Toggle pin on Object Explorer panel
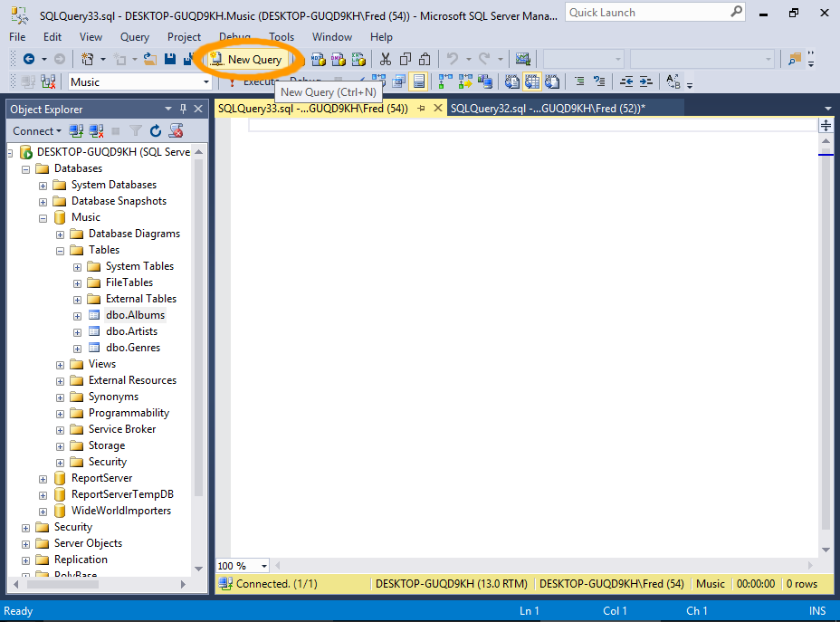This screenshot has height=622, width=840. click(x=183, y=109)
